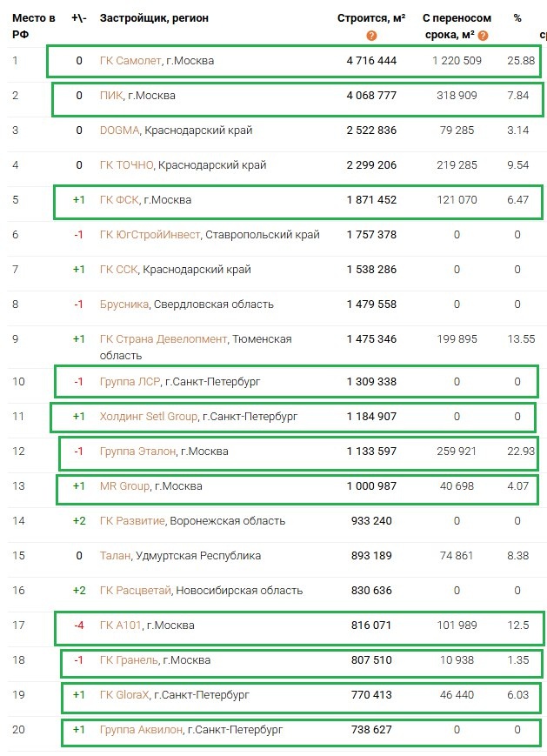Screen dimensions: 547x756
Task: Click the С переносом срока column header
Action: pyautogui.click(x=457, y=26)
